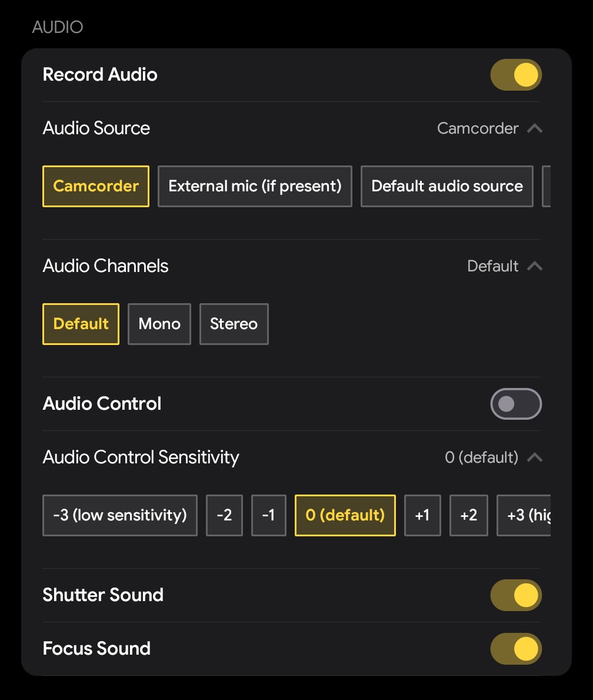Turn off Shutter Sound

click(x=516, y=595)
